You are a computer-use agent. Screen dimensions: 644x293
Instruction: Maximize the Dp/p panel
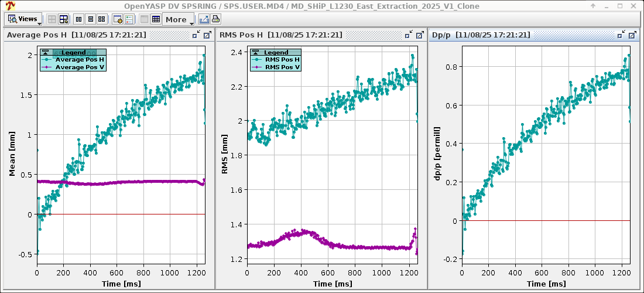pyautogui.click(x=632, y=35)
